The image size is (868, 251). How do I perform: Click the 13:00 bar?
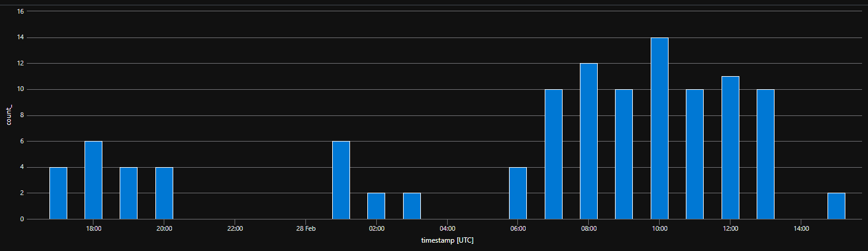766,155
